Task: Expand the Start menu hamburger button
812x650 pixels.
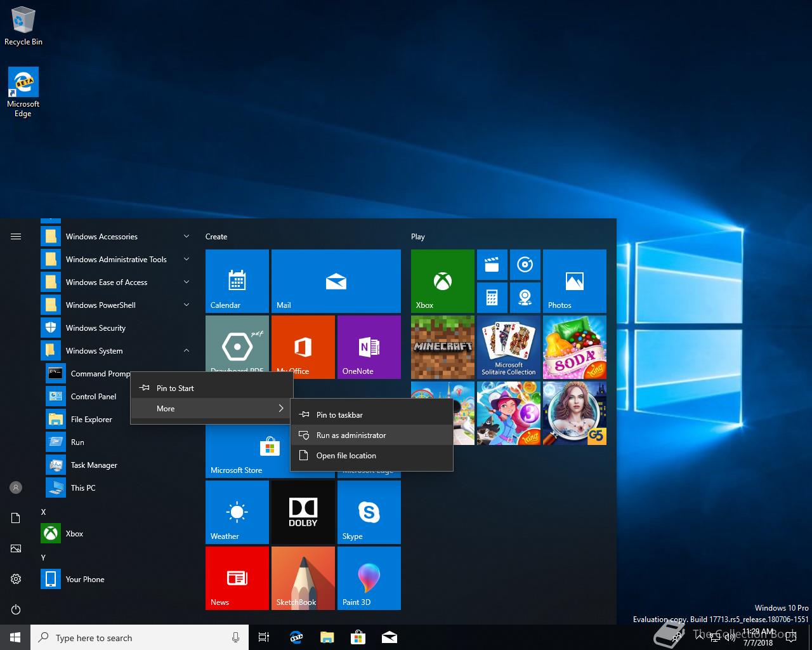Action: 16,236
